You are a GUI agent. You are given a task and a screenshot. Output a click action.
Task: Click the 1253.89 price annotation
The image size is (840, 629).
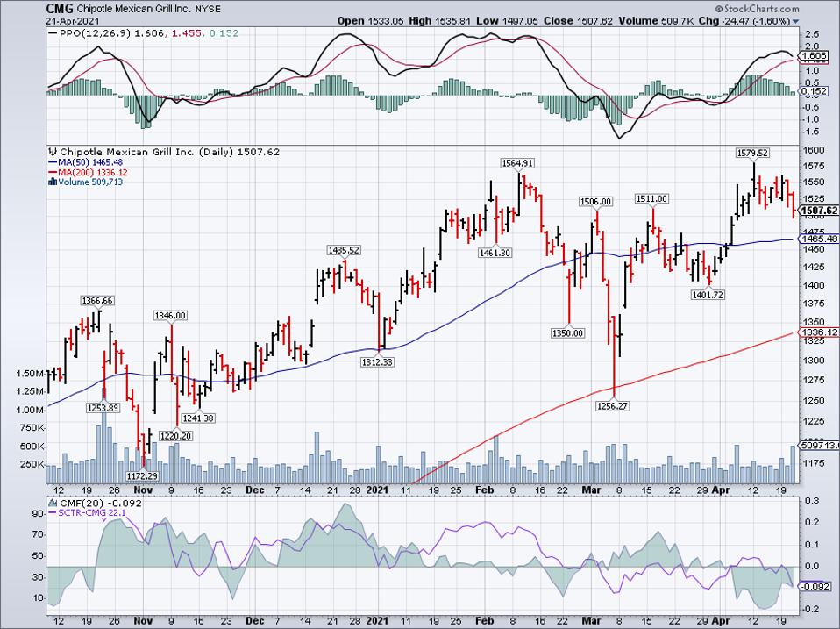pyautogui.click(x=103, y=408)
